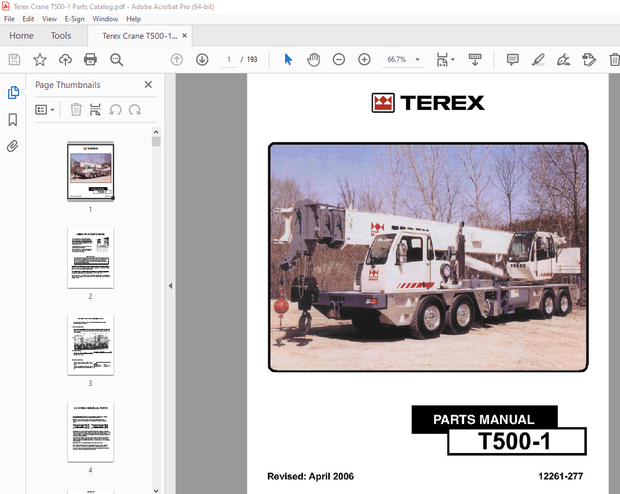Screen dimensions: 620x494
Task: Open the Find text magnifier tool
Action: pos(116,60)
